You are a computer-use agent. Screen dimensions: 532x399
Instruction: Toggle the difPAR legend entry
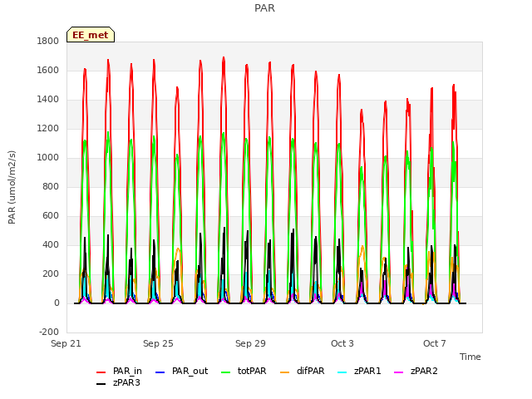[303, 372]
